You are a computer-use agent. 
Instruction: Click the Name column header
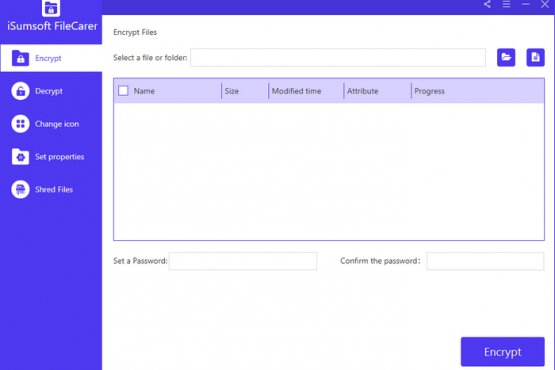pos(144,91)
